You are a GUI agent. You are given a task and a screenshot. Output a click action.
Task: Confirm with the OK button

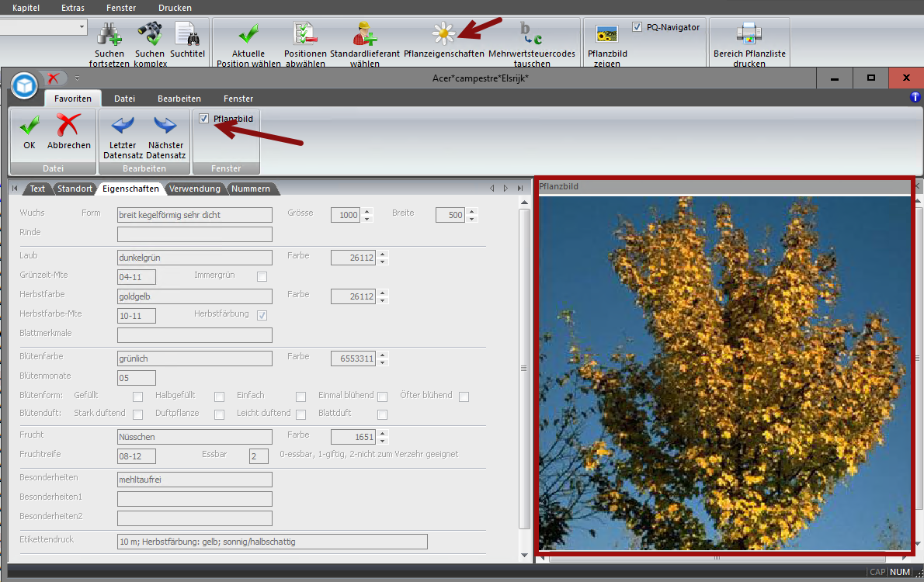click(x=30, y=130)
